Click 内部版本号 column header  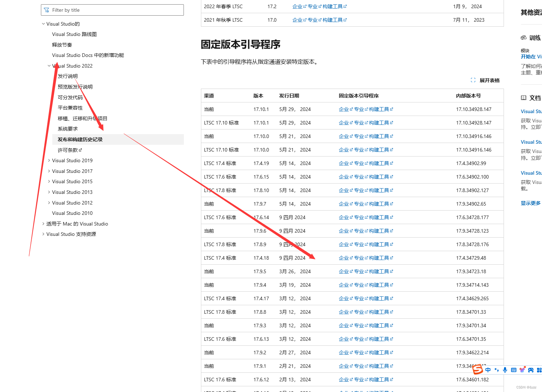pos(469,96)
